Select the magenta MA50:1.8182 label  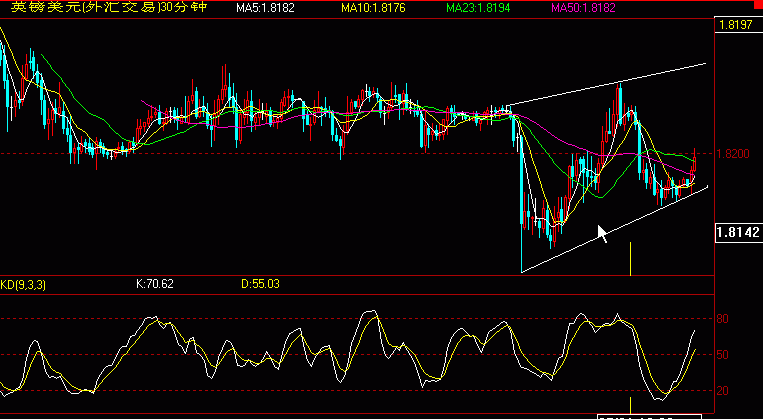coord(583,7)
